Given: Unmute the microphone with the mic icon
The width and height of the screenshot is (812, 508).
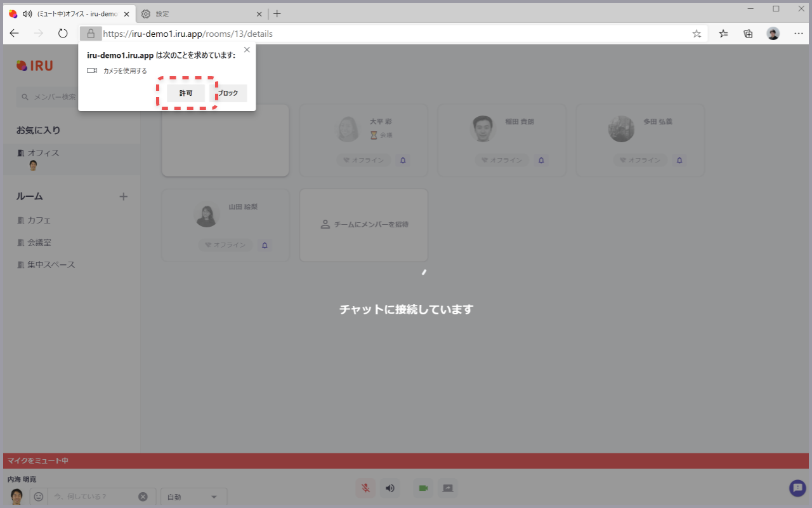Looking at the screenshot, I should 365,488.
